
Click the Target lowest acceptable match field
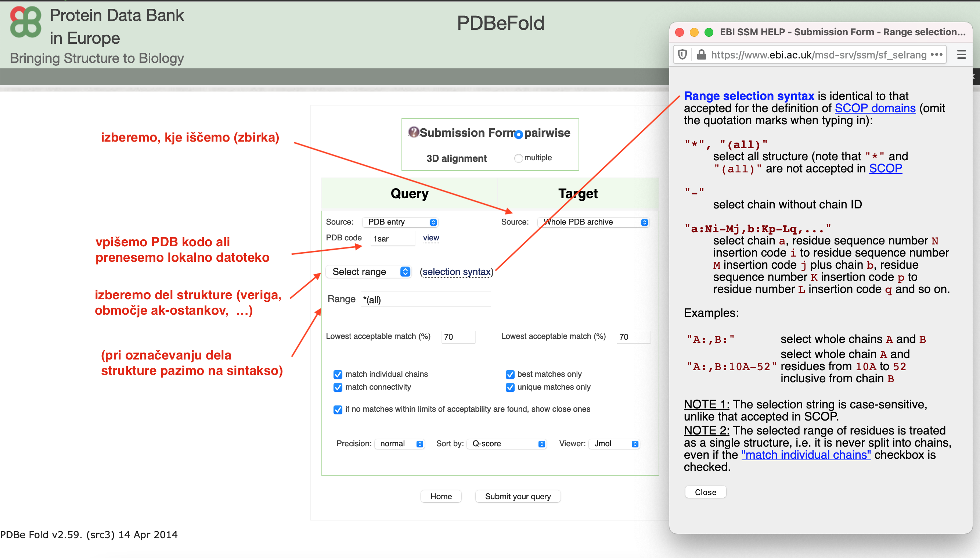[x=633, y=337]
